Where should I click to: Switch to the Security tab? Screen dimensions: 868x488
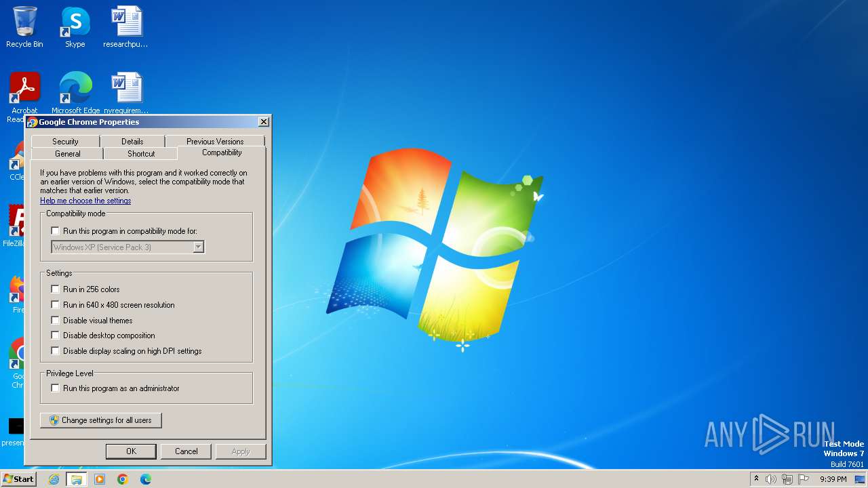tap(65, 141)
